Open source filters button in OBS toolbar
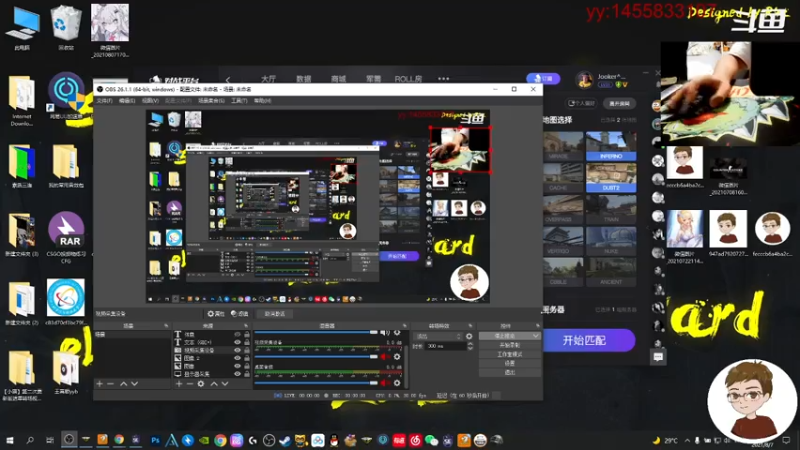This screenshot has height=450, width=800. (240, 314)
